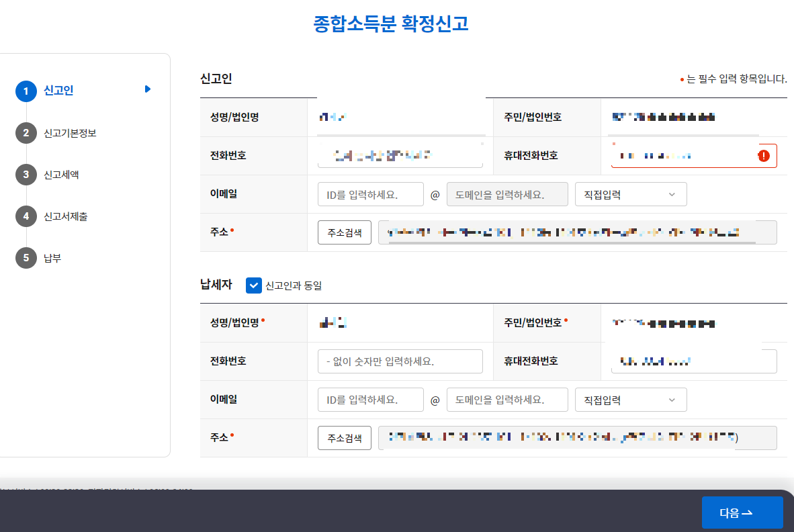This screenshot has width=794, height=532.
Task: Go to 신고인 step label in sidebar
Action: tap(58, 91)
